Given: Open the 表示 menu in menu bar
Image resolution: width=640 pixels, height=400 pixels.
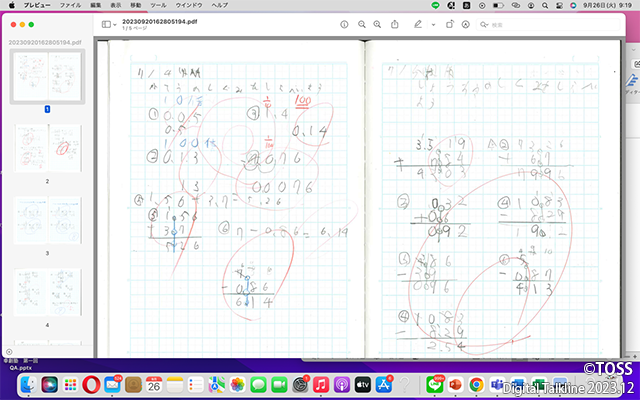Looking at the screenshot, I should (115, 5).
